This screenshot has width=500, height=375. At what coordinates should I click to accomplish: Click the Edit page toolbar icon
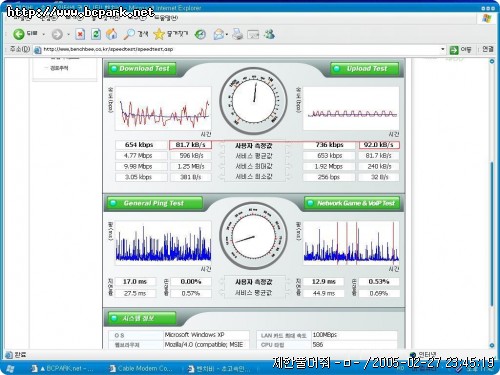click(x=253, y=34)
